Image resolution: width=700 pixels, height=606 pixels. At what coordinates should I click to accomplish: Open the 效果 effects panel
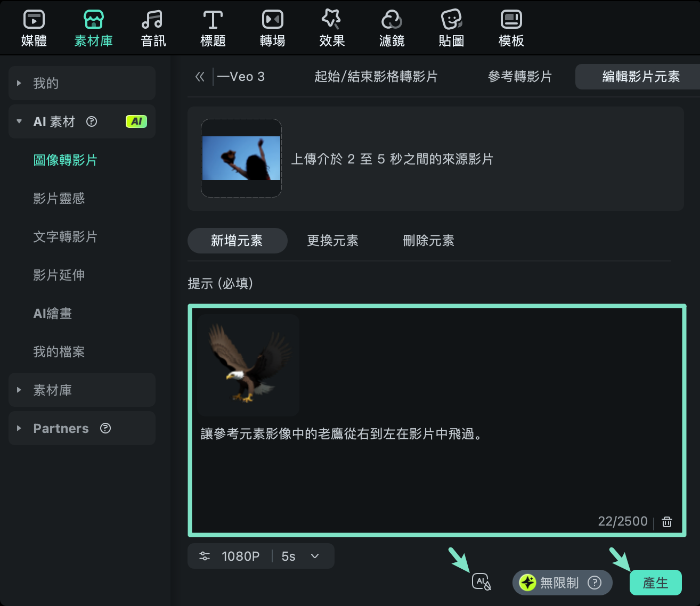(x=332, y=27)
